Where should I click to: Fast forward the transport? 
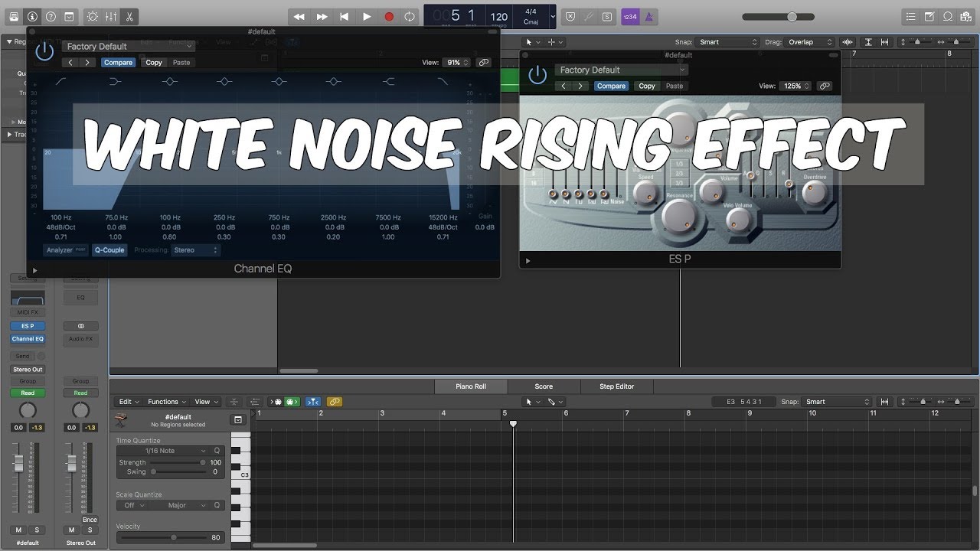point(322,16)
